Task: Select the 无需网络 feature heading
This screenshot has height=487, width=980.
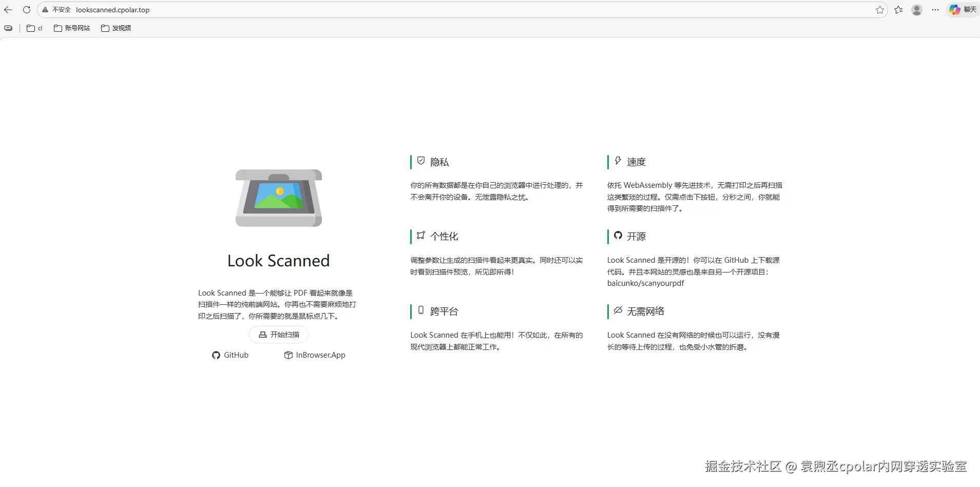Action: click(645, 311)
